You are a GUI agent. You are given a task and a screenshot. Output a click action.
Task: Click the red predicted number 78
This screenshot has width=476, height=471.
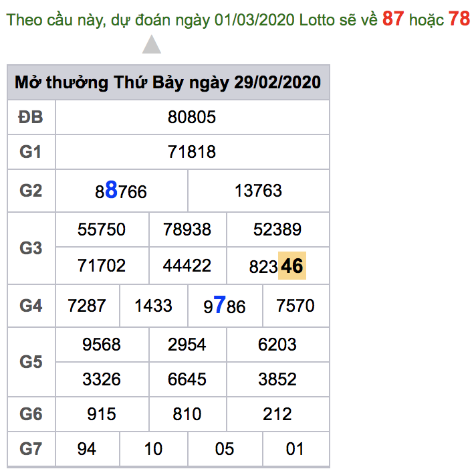tap(459, 19)
